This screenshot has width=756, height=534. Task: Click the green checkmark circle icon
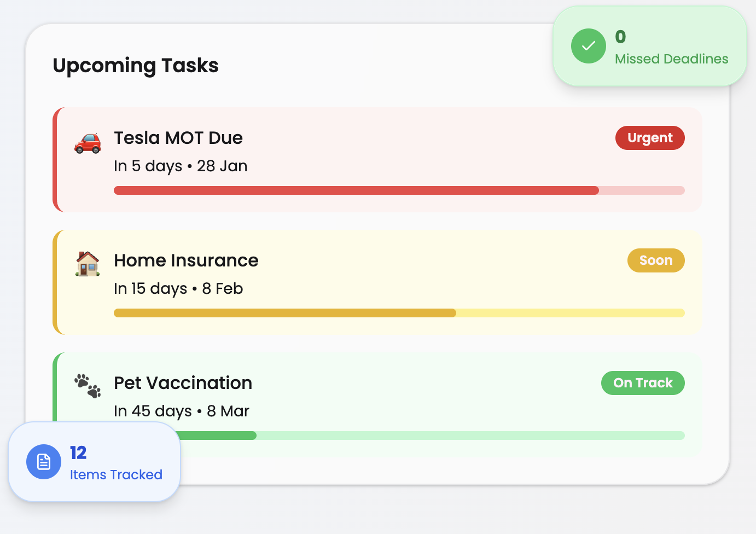(x=589, y=46)
